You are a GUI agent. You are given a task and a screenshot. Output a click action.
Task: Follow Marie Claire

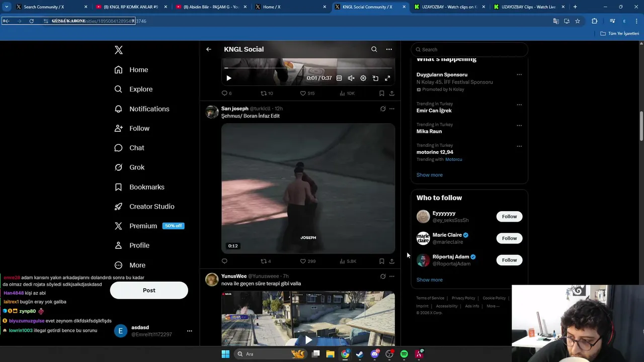pos(509,238)
